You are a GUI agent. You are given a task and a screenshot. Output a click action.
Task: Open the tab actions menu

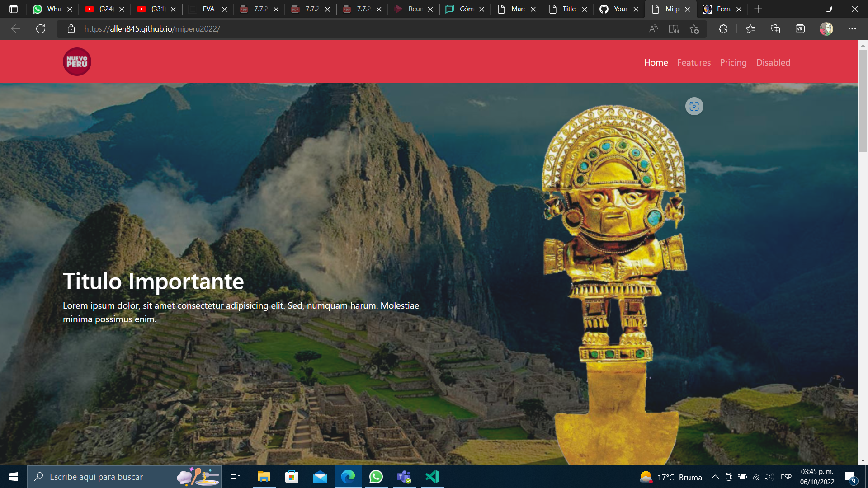pos(14,9)
